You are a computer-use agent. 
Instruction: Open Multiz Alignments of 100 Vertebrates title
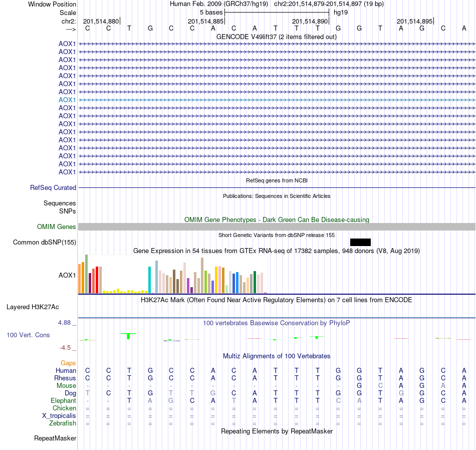pyautogui.click(x=277, y=356)
